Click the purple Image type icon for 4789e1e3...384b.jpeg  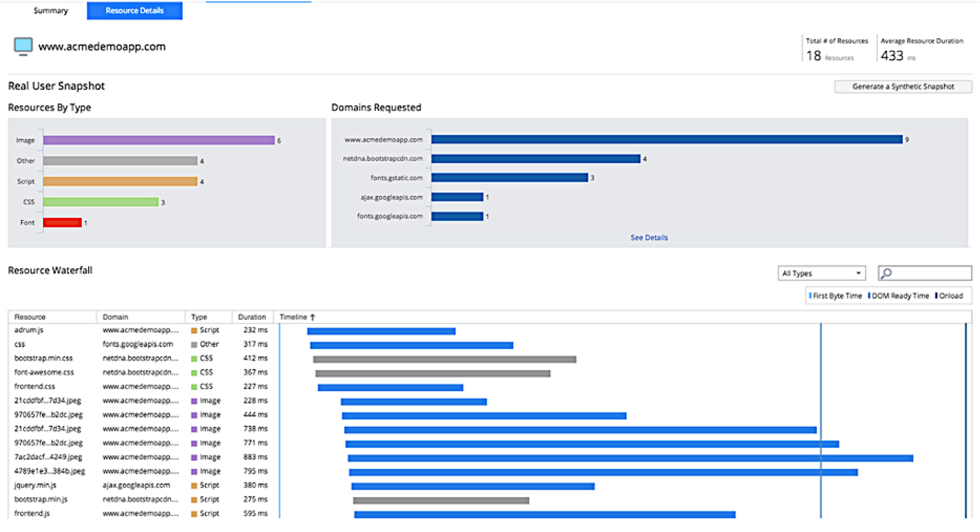click(x=194, y=472)
